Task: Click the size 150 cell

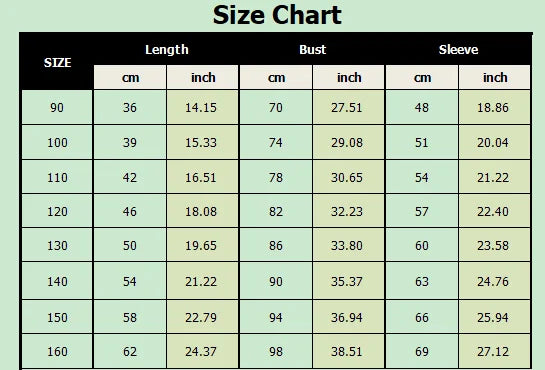Action: (57, 317)
